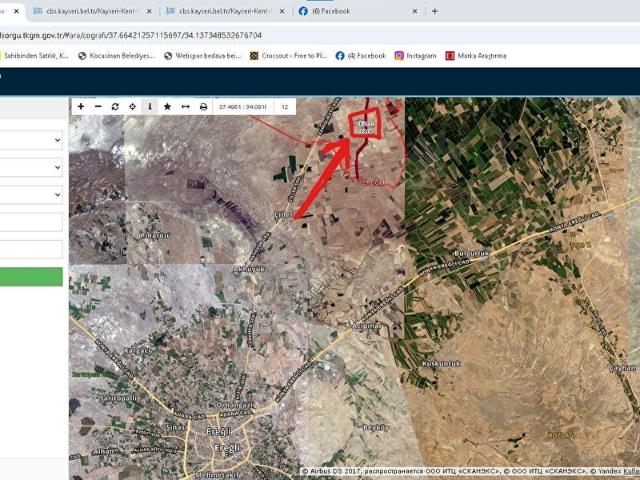The image size is (640, 480).
Task: Click the Kargacı label on the map
Action: point(138,350)
